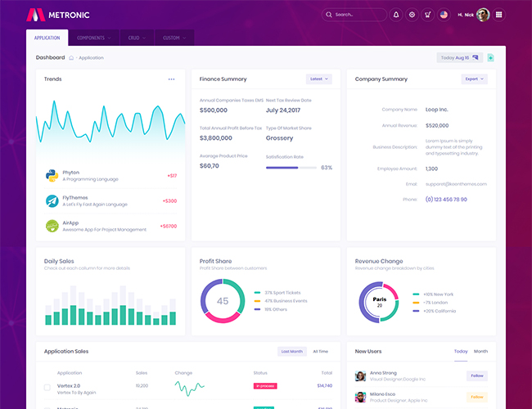This screenshot has height=409, width=532.
Task: Open the Export dropdown in Company Summary
Action: tap(475, 79)
